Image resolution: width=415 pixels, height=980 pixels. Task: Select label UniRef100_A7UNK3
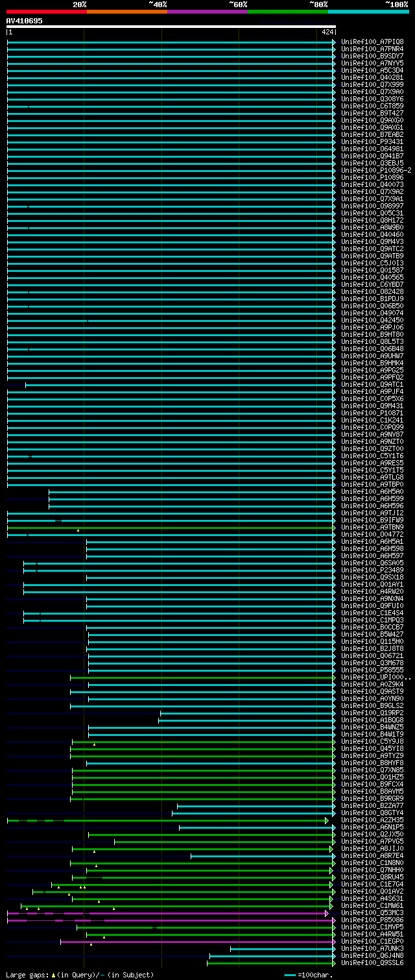click(x=372, y=948)
